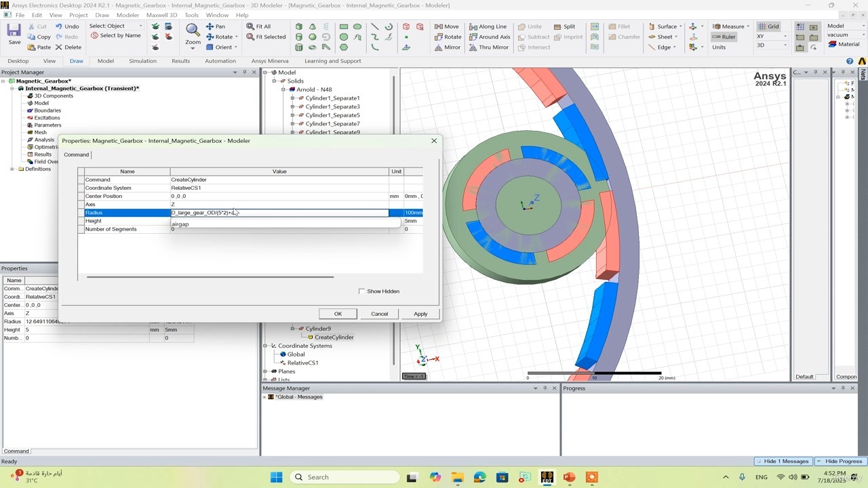Open the Modeler menu
The height and width of the screenshot is (488, 868).
127,15
